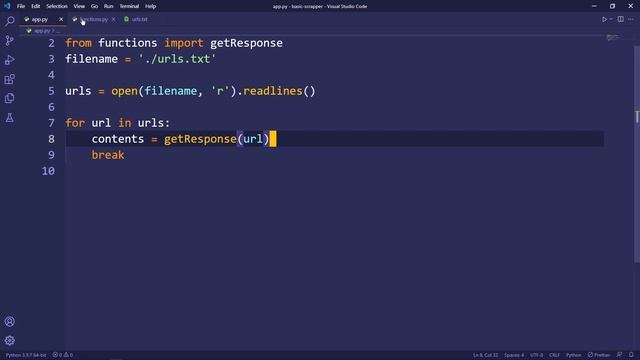Click line number 5 in the gutter

(51, 91)
